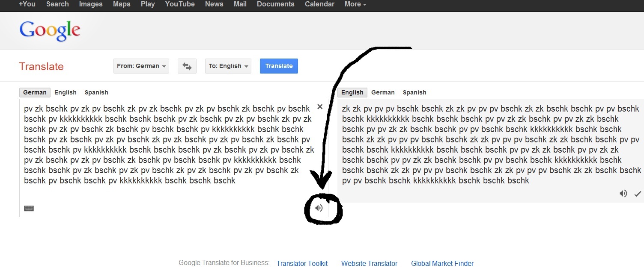
Task: Click the blue Translate button
Action: coord(279,66)
